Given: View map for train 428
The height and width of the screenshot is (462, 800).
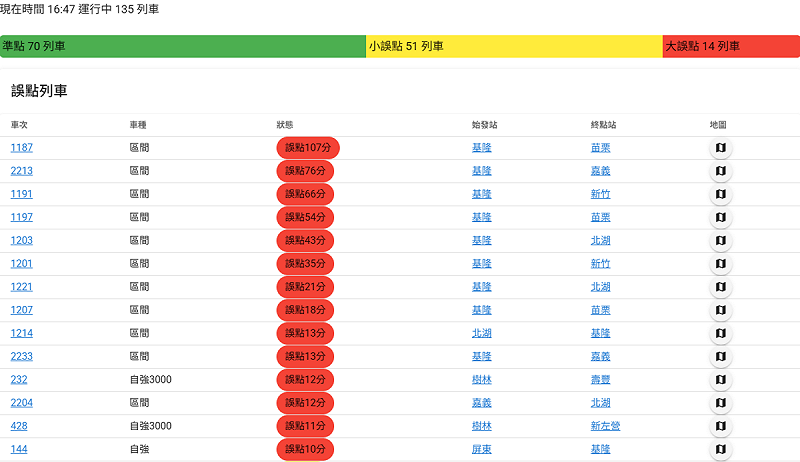Looking at the screenshot, I should [720, 426].
